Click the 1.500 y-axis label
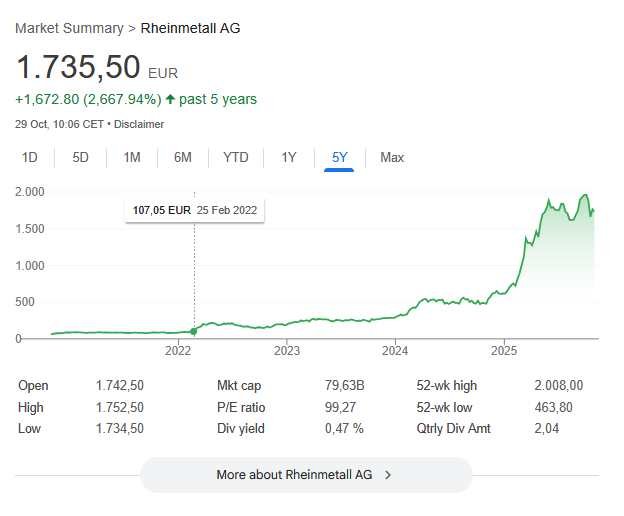The height and width of the screenshot is (516, 624). pos(30,229)
